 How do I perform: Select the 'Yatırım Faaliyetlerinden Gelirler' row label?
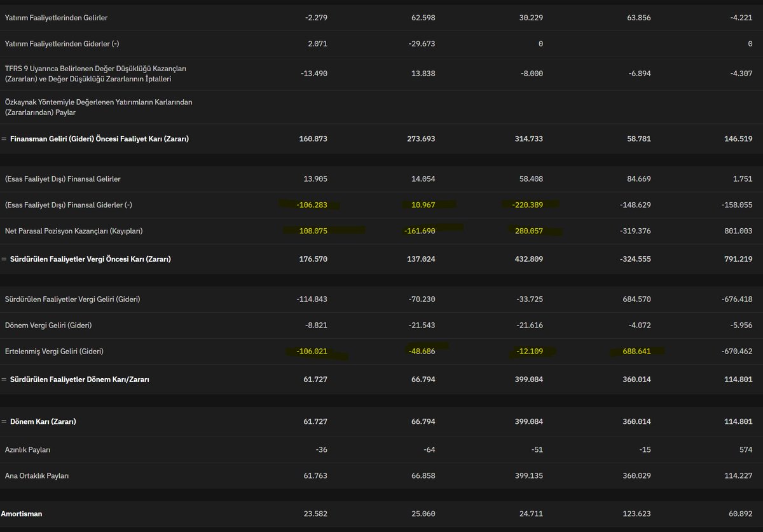click(x=56, y=18)
